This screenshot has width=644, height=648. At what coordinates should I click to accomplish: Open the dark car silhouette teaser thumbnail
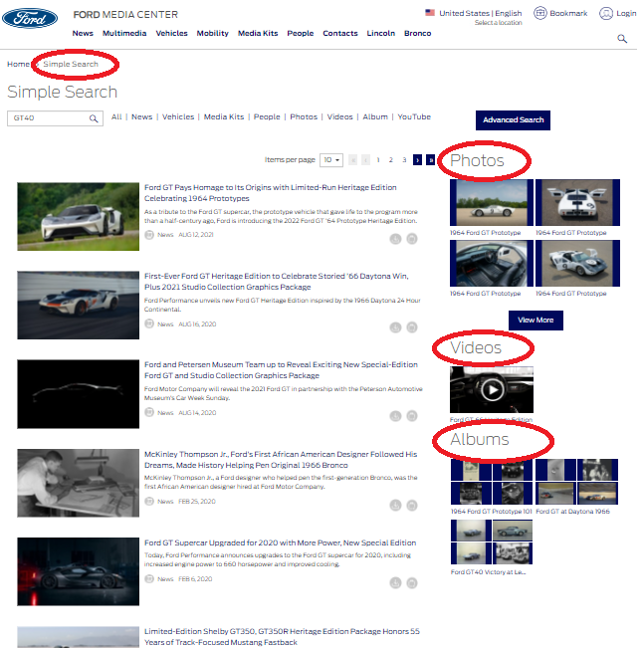click(x=78, y=394)
